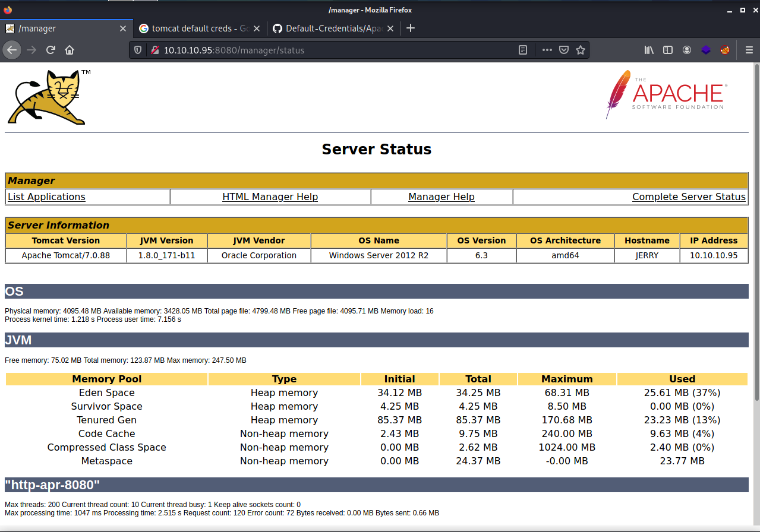The width and height of the screenshot is (760, 532).
Task: Open the tracking protection shield icon
Action: pyautogui.click(x=138, y=50)
